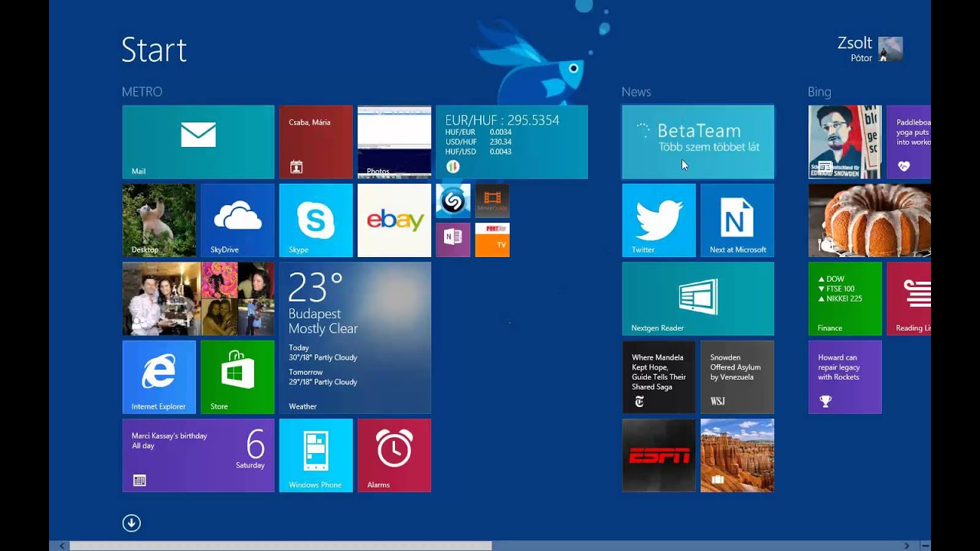Screen dimensions: 980x551
Task: Open Calendar tile with Marci Kassay's birthday
Action: [198, 455]
